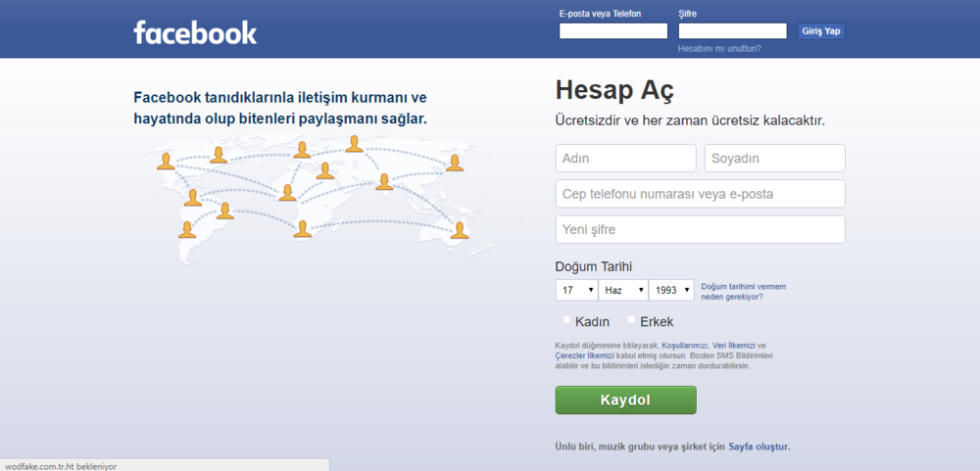
Task: Open the Hesabını mı unuttun? link
Action: click(x=719, y=48)
